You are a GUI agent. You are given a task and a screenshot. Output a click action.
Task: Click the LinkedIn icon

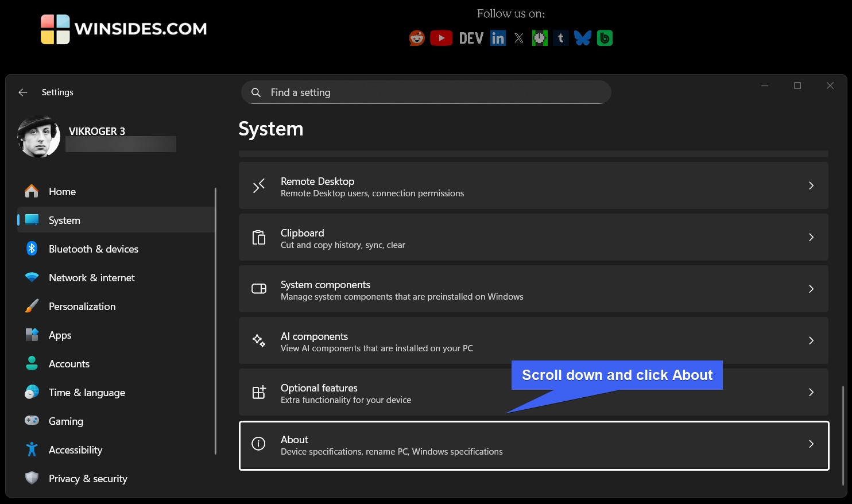[497, 38]
